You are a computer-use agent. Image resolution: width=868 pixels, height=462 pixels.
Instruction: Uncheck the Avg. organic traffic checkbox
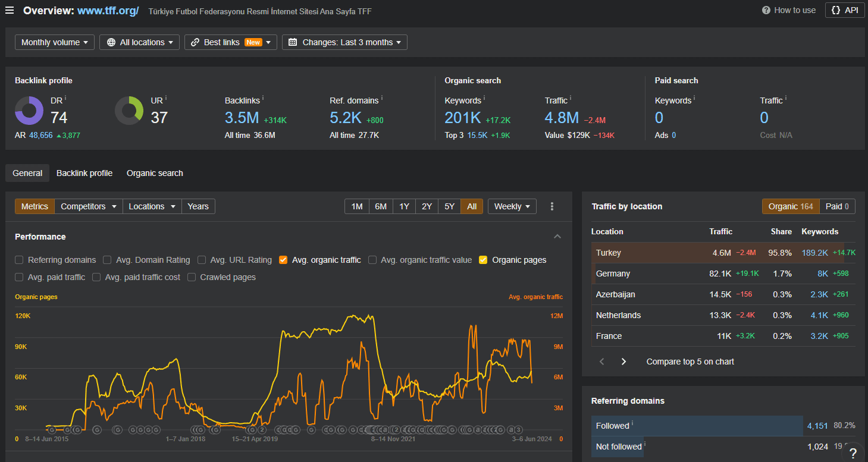coord(283,260)
